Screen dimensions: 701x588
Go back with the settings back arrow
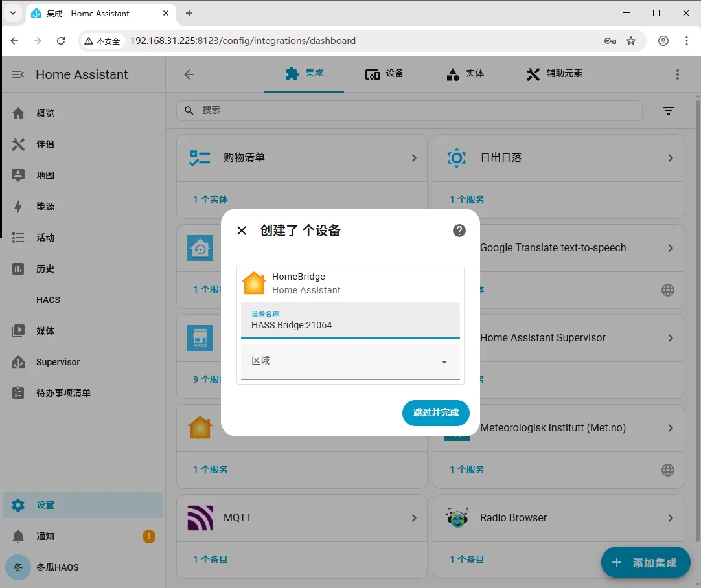coord(190,74)
